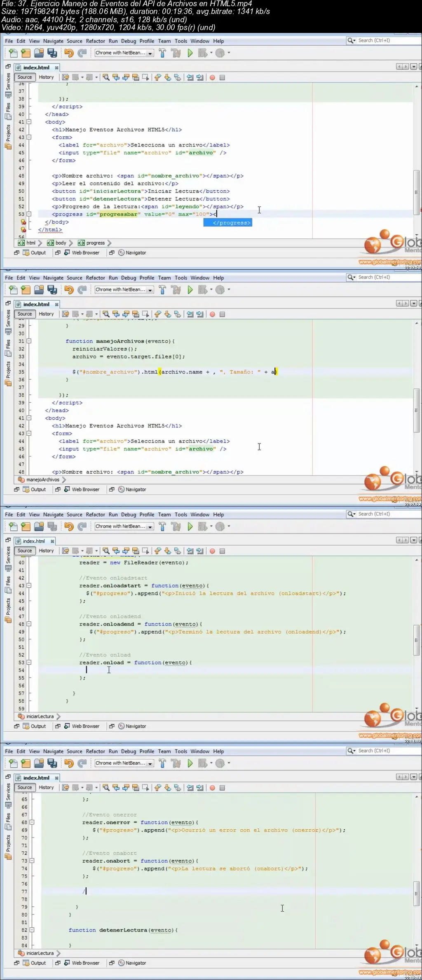Collapse fold for function manejoArchivos
This screenshot has width=422, height=980.
click(29, 341)
